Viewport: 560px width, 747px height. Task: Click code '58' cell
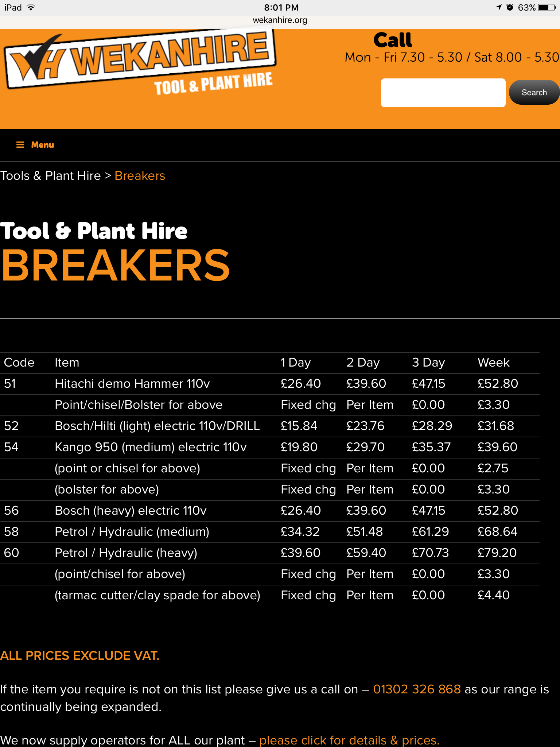point(11,532)
